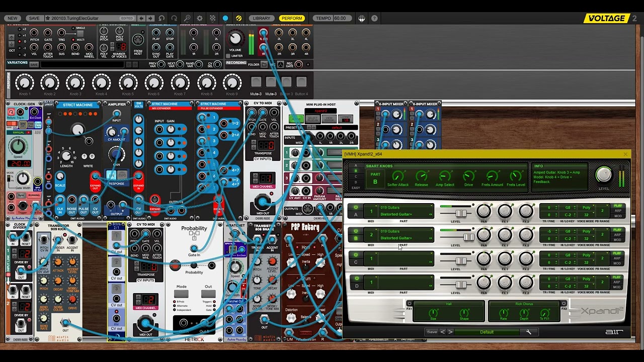Open the settings gear in toolbar
Viewport: 644px width, 362px height.
200,18
